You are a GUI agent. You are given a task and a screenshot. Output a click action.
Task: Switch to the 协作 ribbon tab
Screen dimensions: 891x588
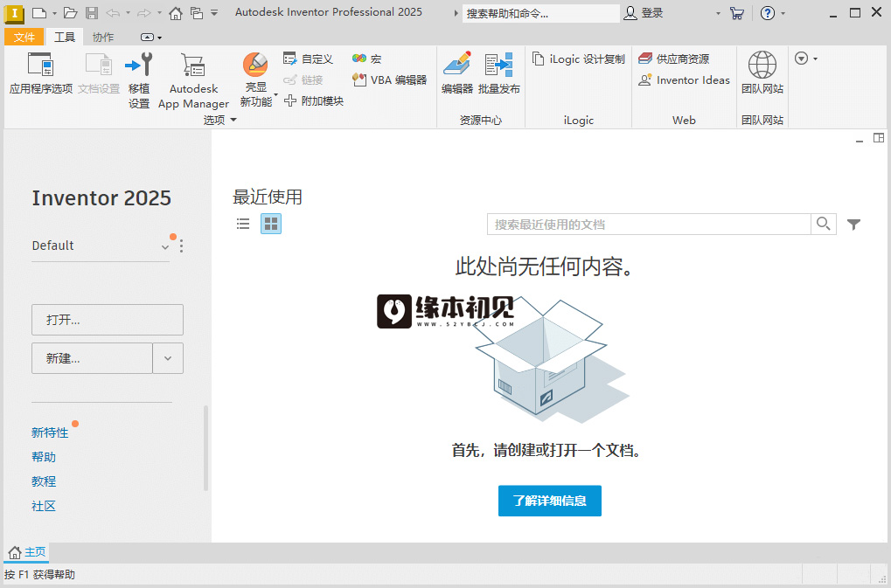tap(103, 37)
